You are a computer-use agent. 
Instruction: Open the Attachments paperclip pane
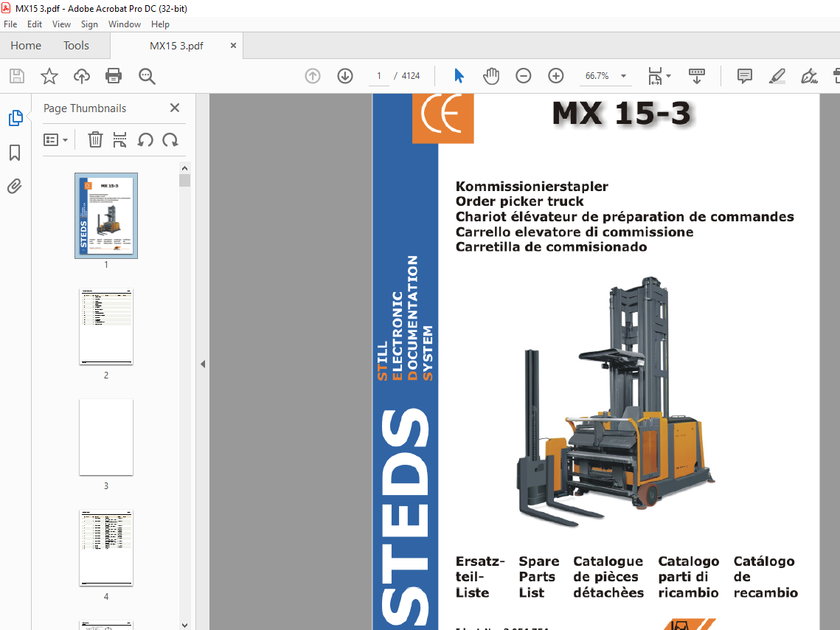point(15,187)
